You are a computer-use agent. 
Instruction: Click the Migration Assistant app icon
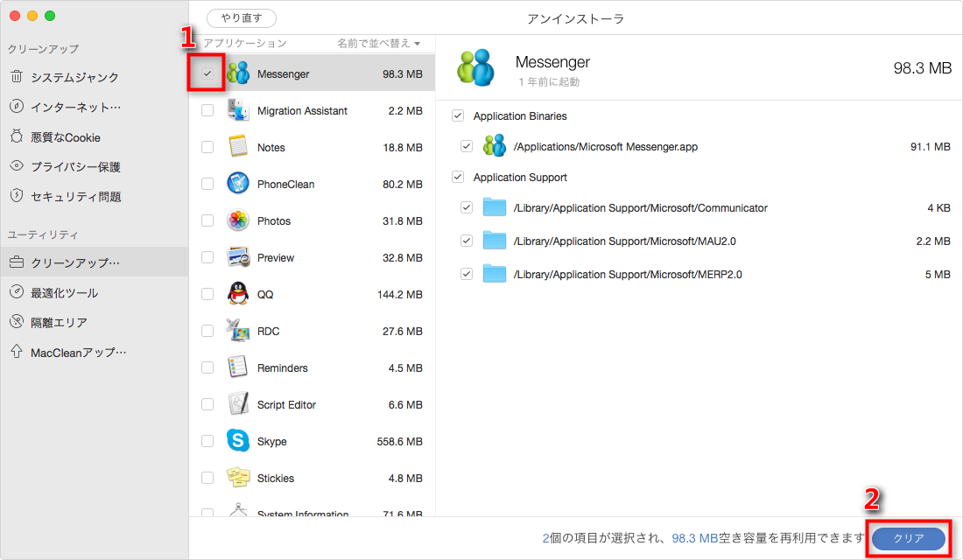[x=238, y=110]
